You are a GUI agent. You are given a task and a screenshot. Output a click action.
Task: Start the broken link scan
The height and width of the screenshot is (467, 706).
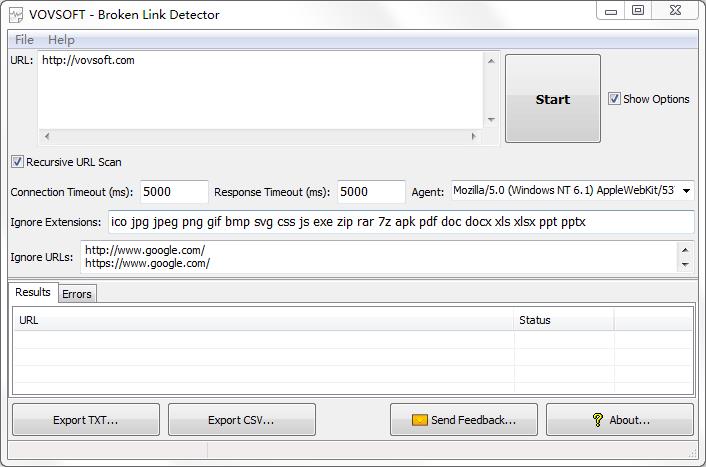click(x=552, y=99)
